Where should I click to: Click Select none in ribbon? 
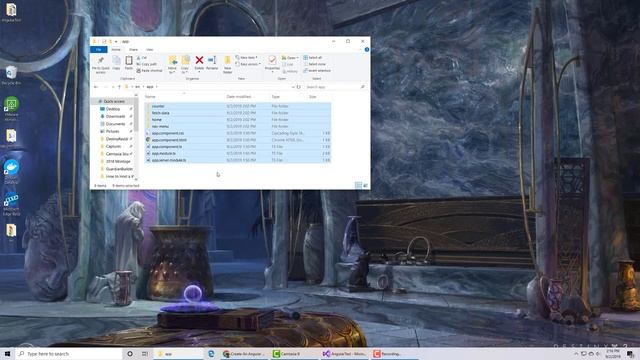(x=314, y=64)
